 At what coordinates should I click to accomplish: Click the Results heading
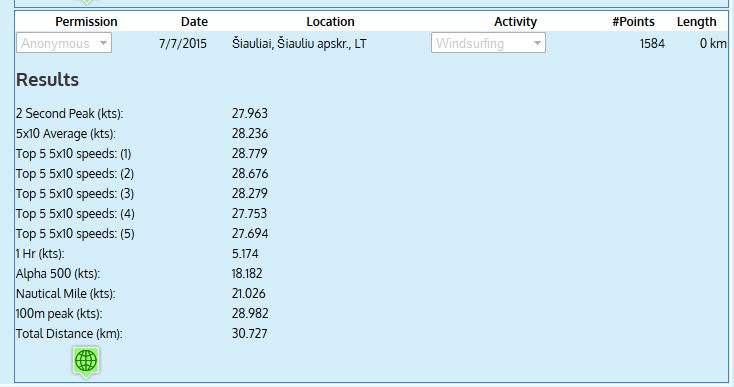coord(47,80)
